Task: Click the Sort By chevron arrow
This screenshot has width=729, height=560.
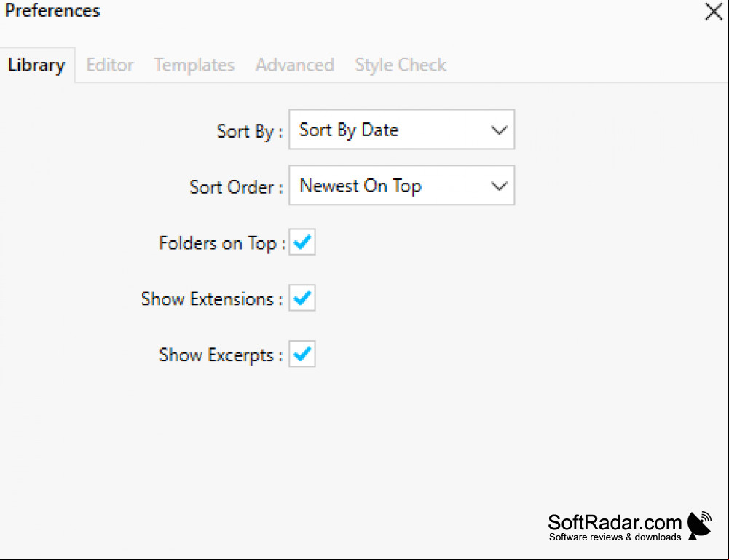Action: point(499,130)
